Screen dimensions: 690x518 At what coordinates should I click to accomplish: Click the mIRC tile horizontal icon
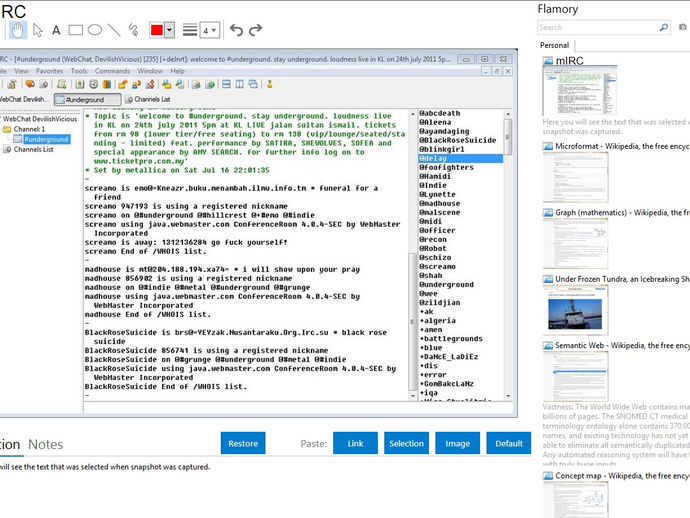click(x=226, y=84)
